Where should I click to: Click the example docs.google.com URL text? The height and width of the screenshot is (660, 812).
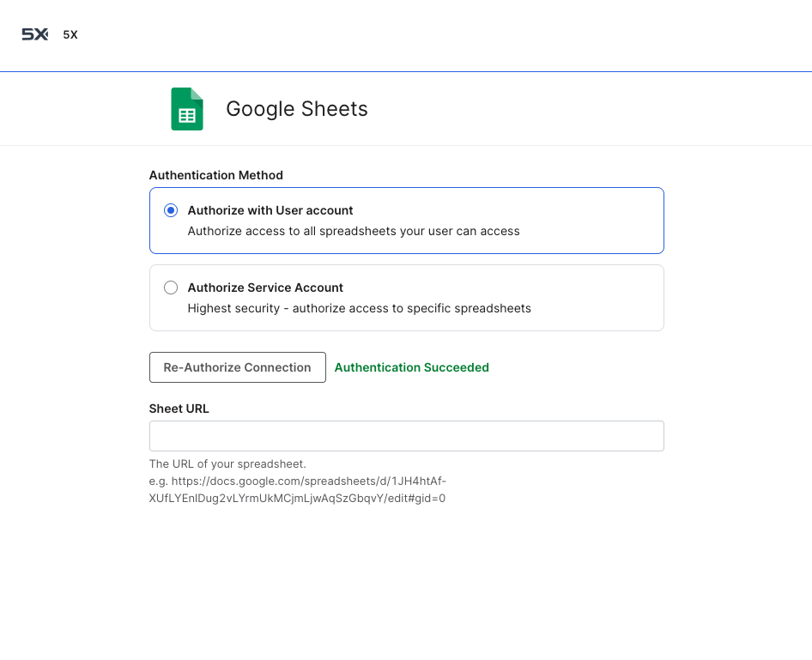click(297, 490)
